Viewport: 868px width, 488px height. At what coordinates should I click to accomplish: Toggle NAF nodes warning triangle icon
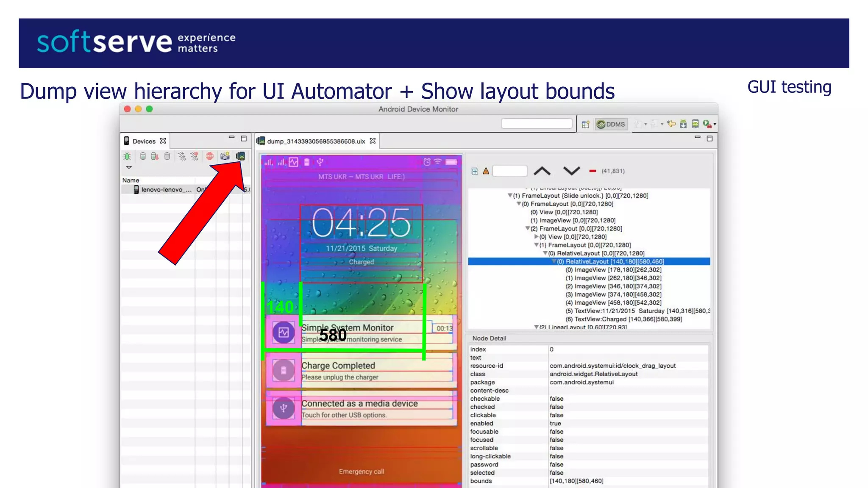click(486, 171)
